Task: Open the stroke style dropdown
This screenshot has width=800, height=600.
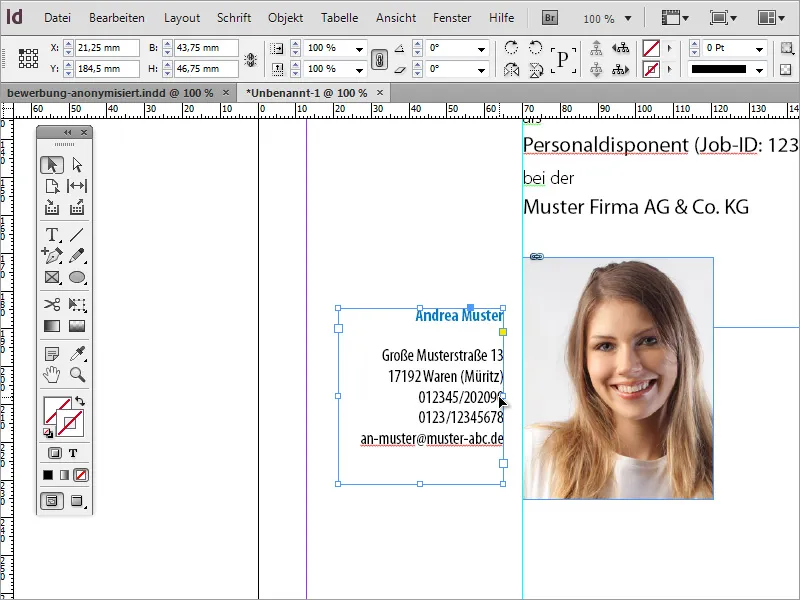Action: point(759,70)
